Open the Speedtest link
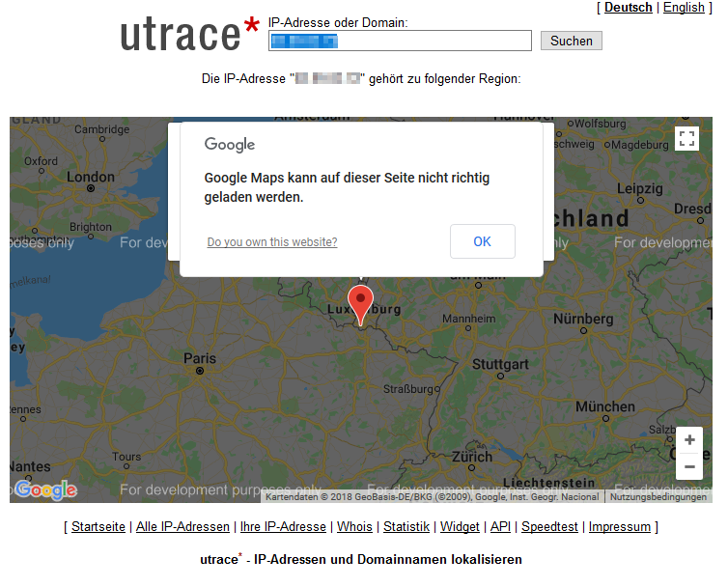 [x=549, y=526]
